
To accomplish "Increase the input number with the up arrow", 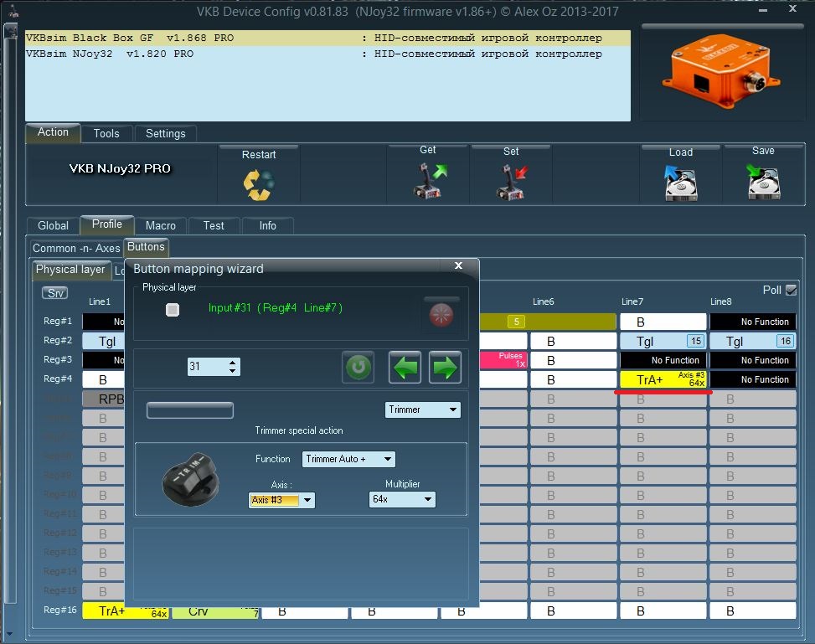I will 232,363.
